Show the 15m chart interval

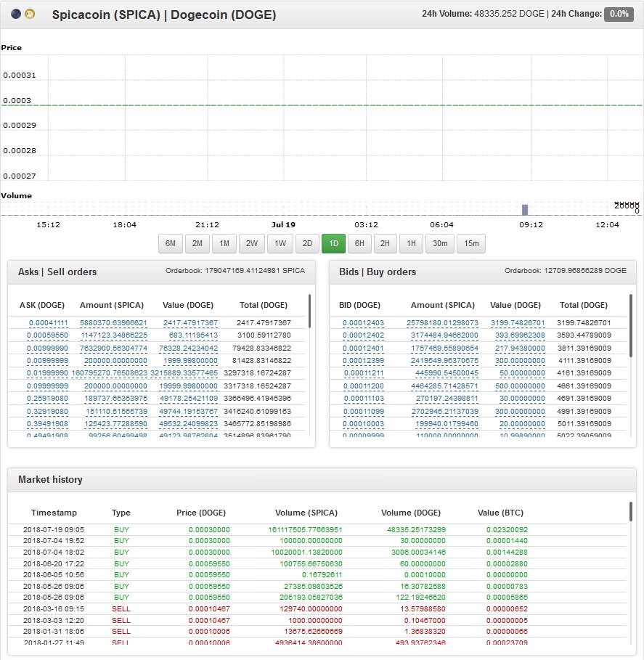click(x=471, y=244)
